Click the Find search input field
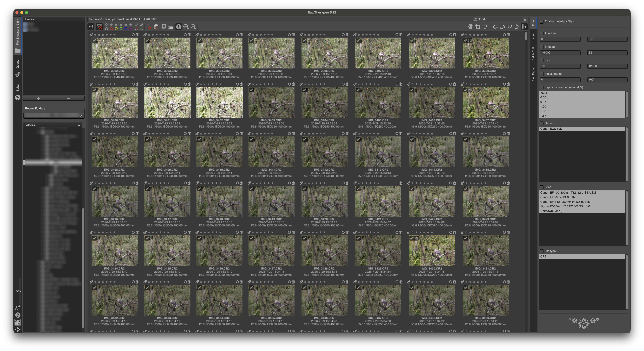Screen dimensions: 644x351 [x=504, y=20]
